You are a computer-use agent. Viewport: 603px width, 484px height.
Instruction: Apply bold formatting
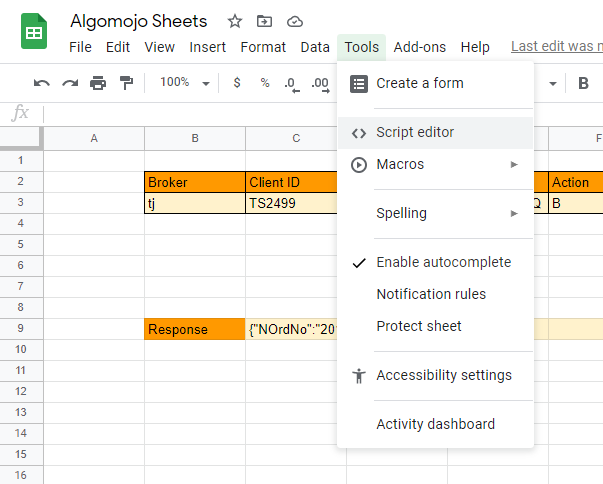(583, 83)
